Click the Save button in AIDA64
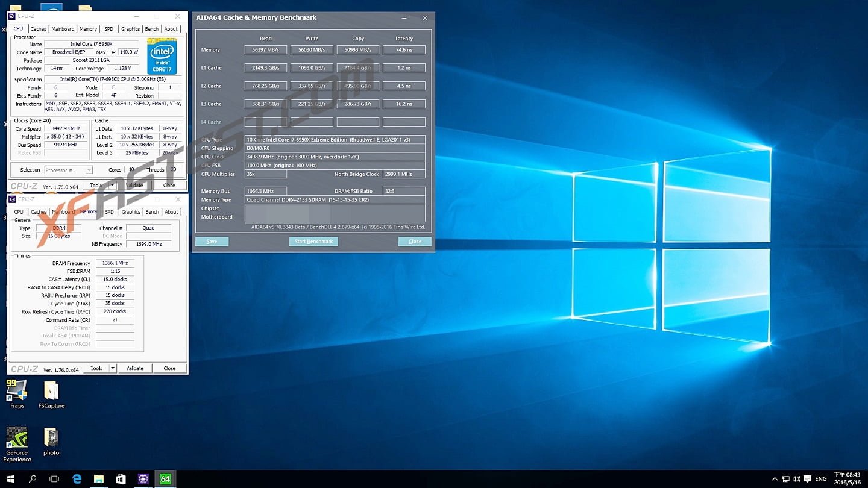The image size is (868, 488). 212,242
